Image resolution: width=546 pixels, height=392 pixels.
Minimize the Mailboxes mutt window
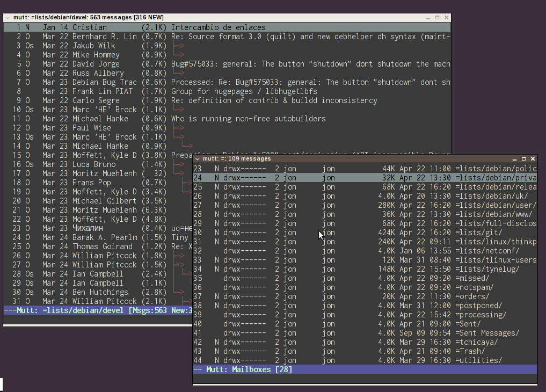(x=514, y=159)
